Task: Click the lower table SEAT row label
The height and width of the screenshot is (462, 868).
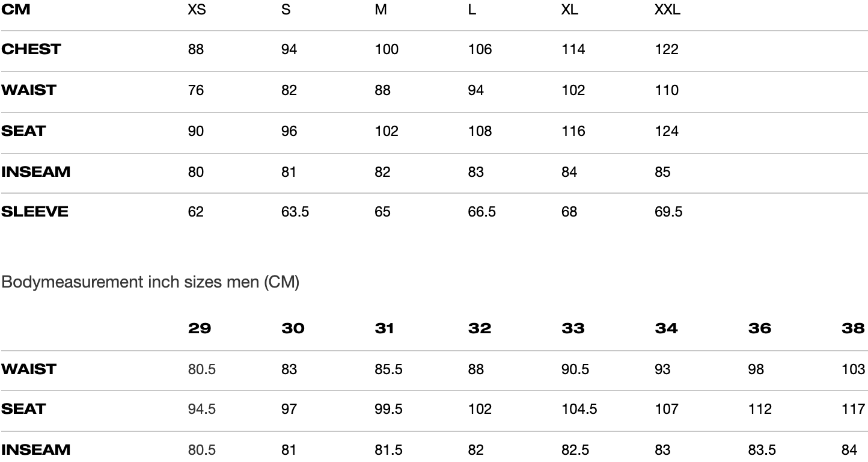Action: tap(23, 410)
